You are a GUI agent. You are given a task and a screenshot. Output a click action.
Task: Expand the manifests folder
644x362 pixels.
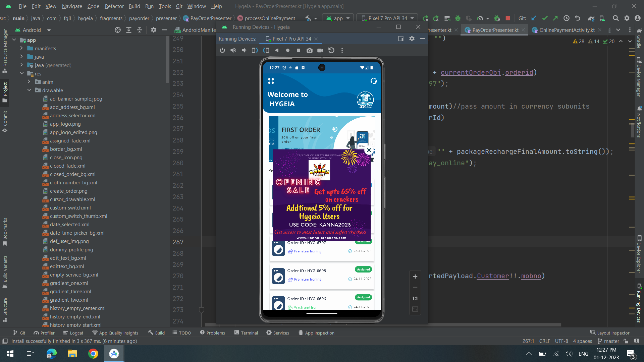pos(22,49)
